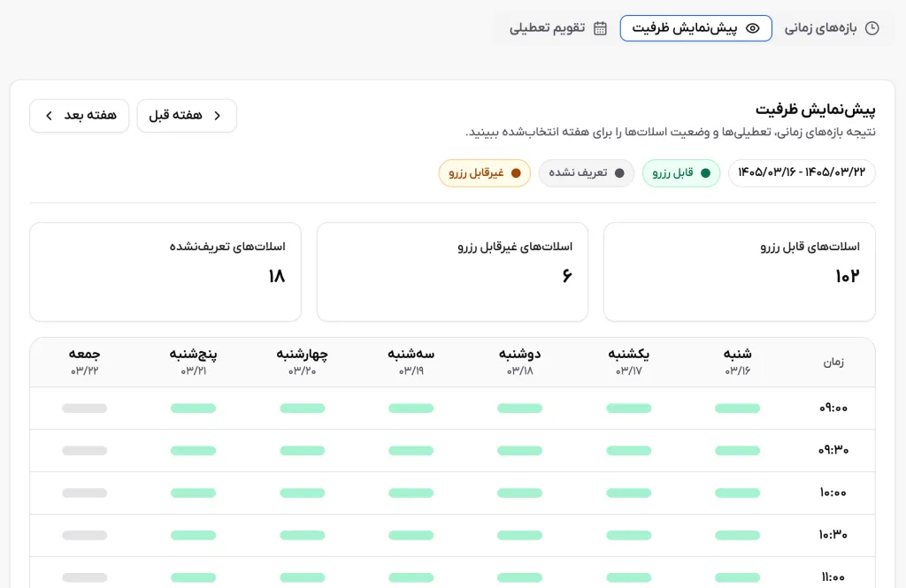Select the پنج‌شنبه slot at ۰۹:۳۰
906x588 pixels.
pyautogui.click(x=194, y=451)
